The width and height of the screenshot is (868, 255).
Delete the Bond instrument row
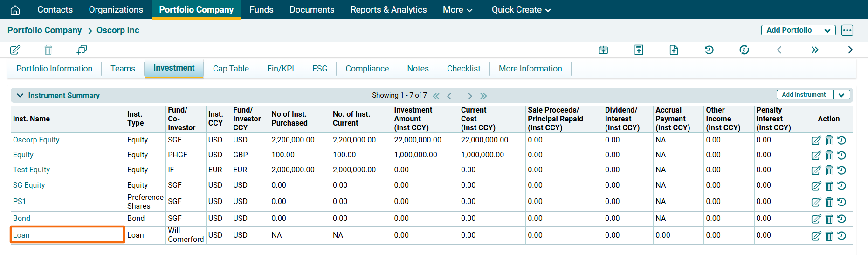tap(829, 219)
